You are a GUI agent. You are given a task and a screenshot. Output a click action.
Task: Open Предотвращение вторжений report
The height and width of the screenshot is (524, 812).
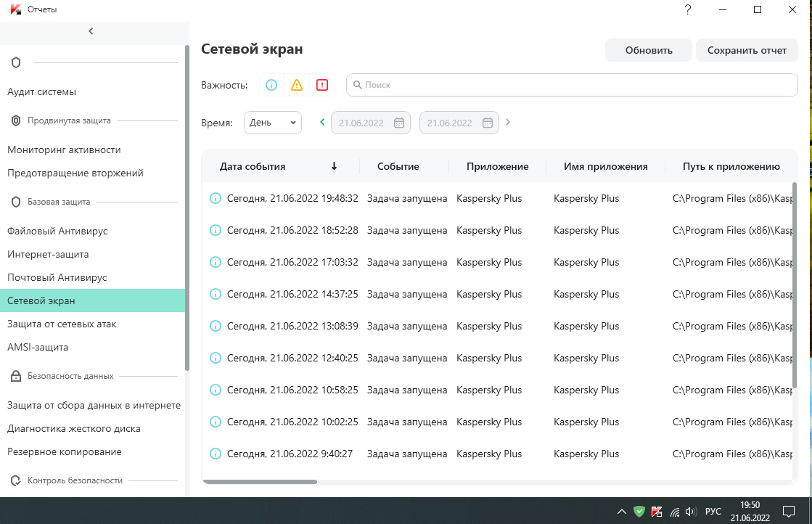tap(75, 173)
